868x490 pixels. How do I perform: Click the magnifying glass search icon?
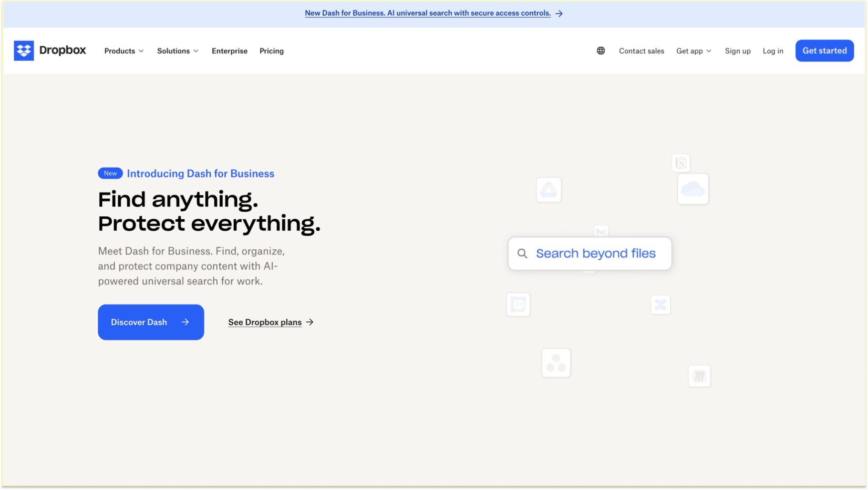click(x=522, y=254)
